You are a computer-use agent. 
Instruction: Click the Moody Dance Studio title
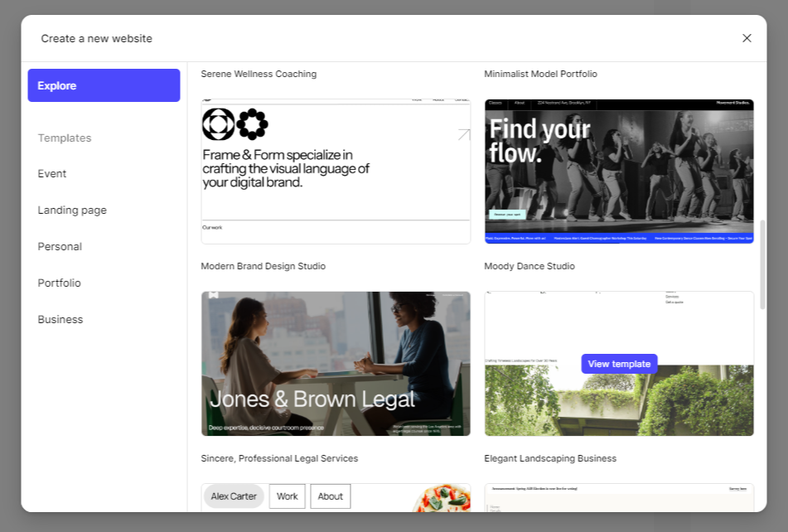[x=529, y=266]
